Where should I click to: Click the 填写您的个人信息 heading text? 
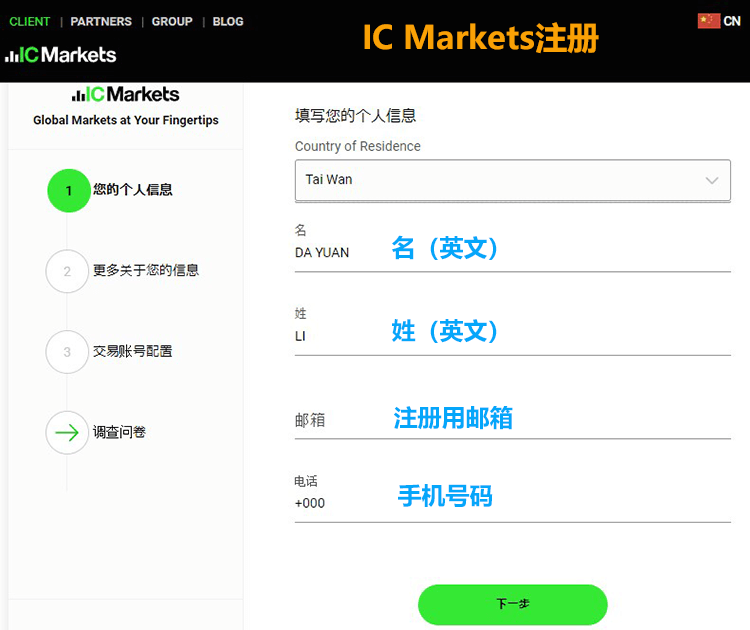tap(355, 116)
